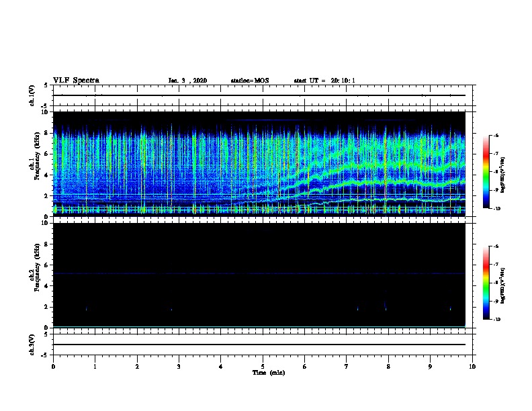Click the -10 label on ch.2 color bar
Screen dimensions: 532x411
click(x=496, y=320)
